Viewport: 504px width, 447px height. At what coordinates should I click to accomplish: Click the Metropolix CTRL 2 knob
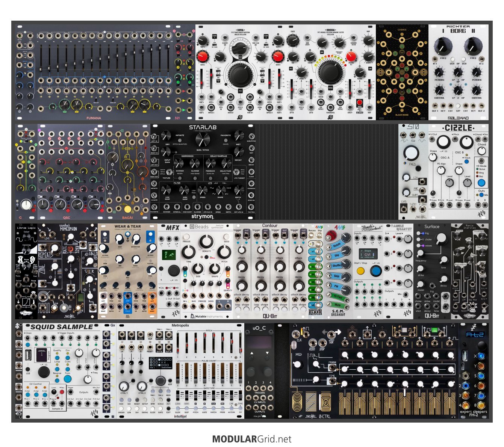point(142,387)
